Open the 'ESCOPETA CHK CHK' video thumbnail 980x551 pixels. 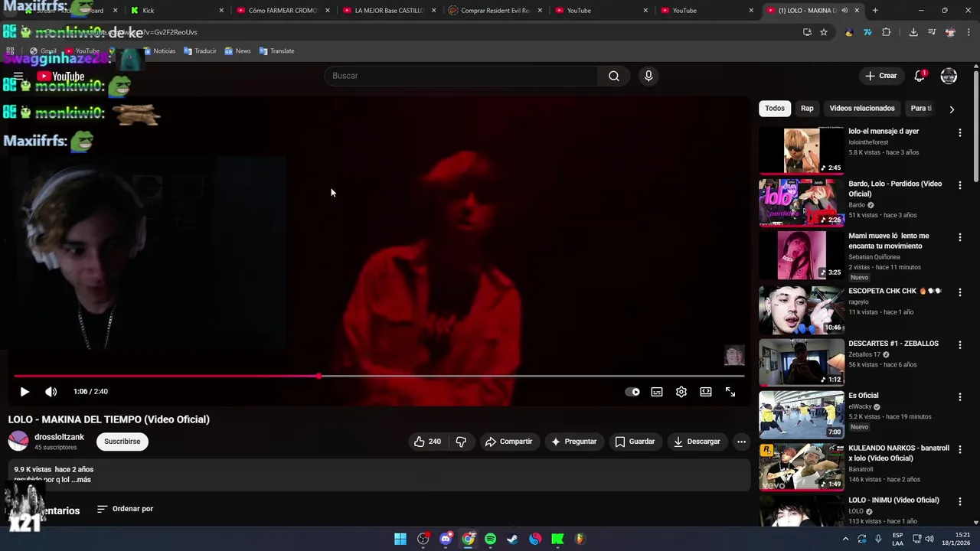(x=802, y=310)
